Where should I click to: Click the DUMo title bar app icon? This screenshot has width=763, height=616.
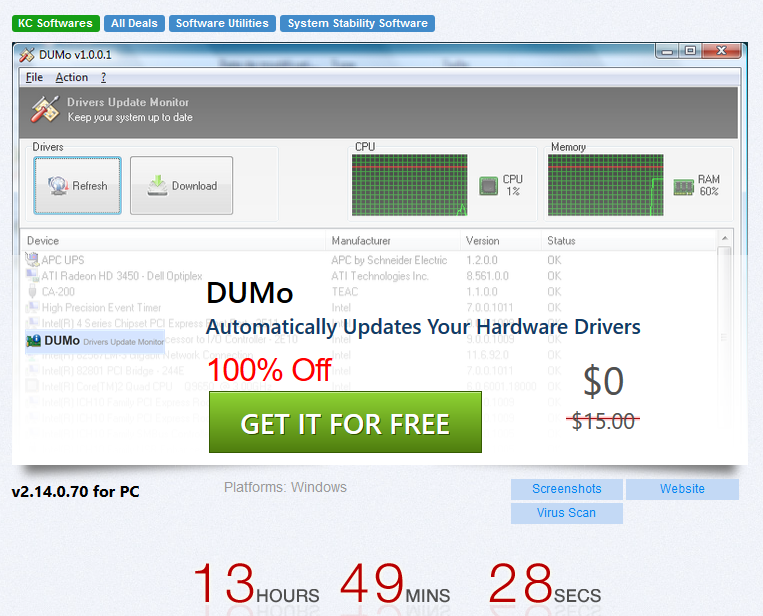pyautogui.click(x=27, y=55)
